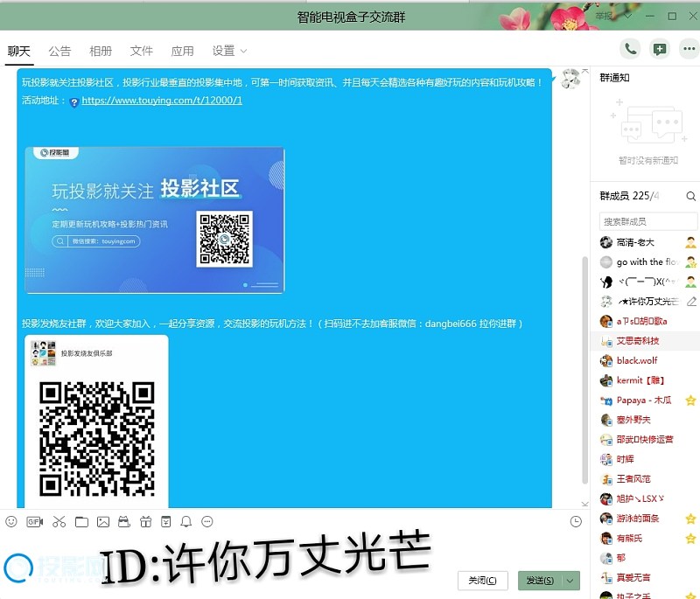Screen dimensions: 700x599
Task: Open the 投影社区 banner image
Action: (x=155, y=219)
